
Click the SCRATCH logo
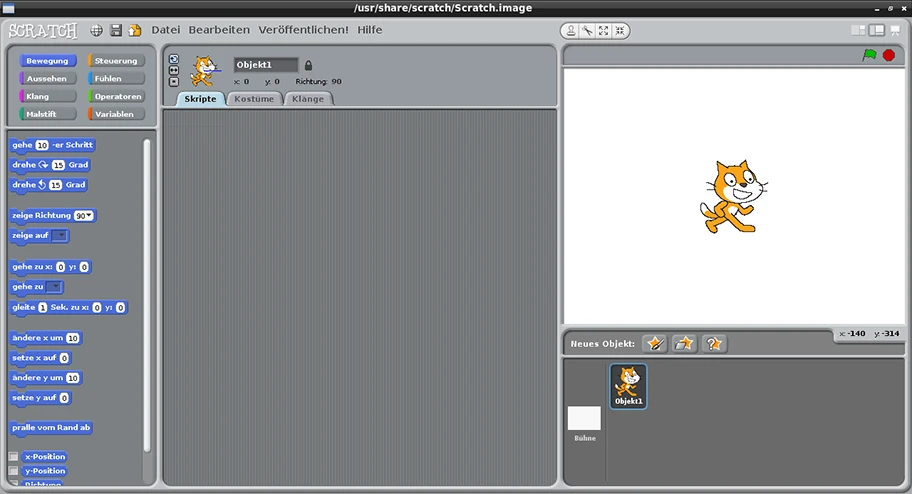tap(42, 30)
